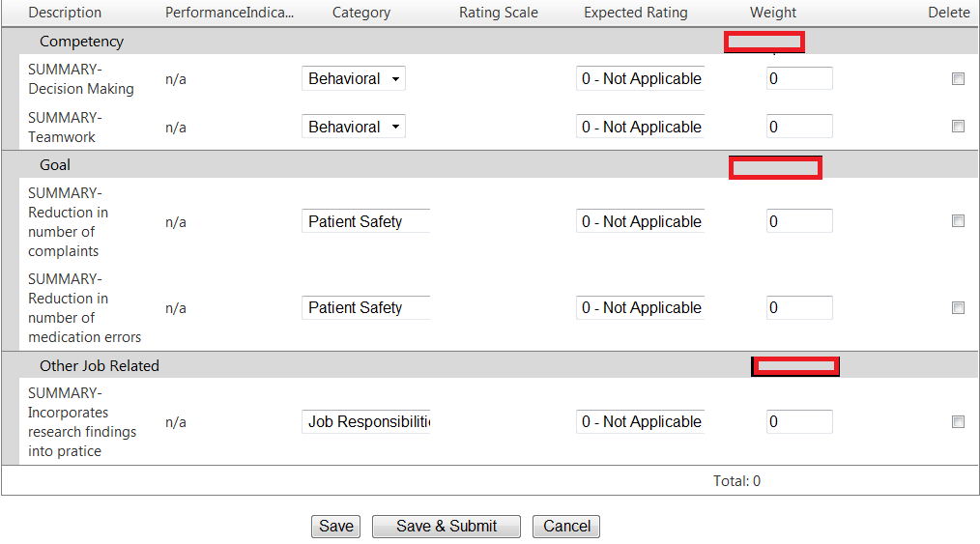
Task: Check Delete box for research findings row
Action: pos(958,422)
